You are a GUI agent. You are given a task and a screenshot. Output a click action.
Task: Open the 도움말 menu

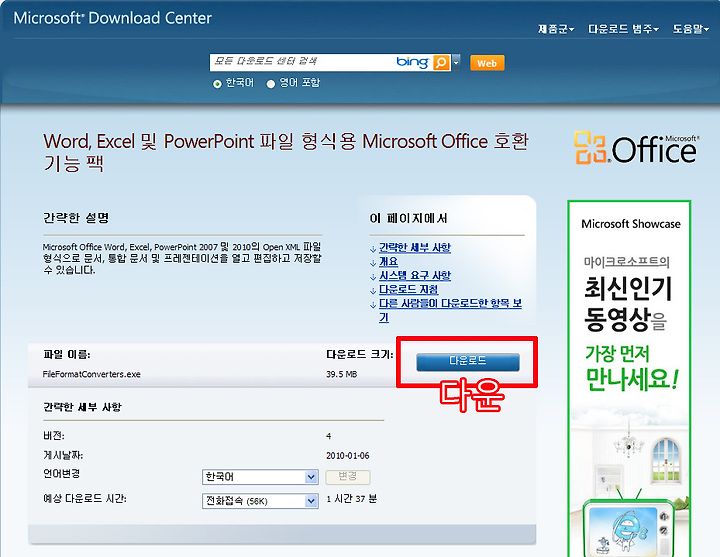point(691,29)
